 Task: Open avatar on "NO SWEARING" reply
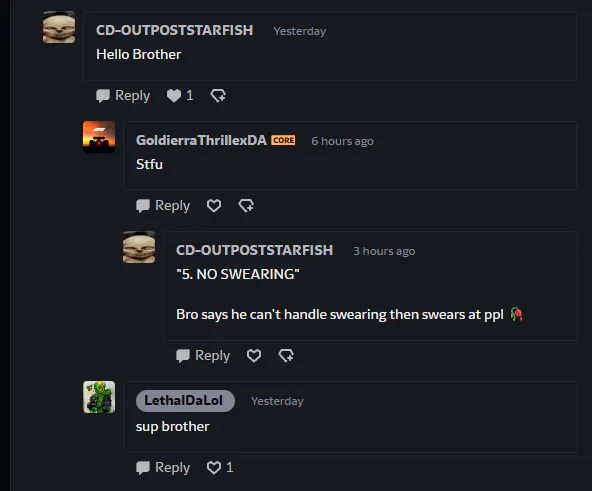coord(139,247)
